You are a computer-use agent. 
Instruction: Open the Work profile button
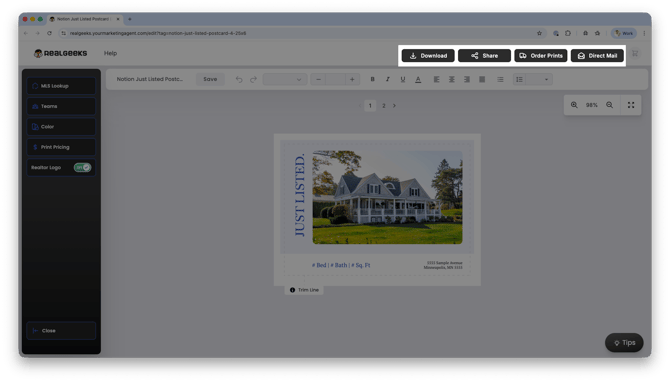point(624,33)
